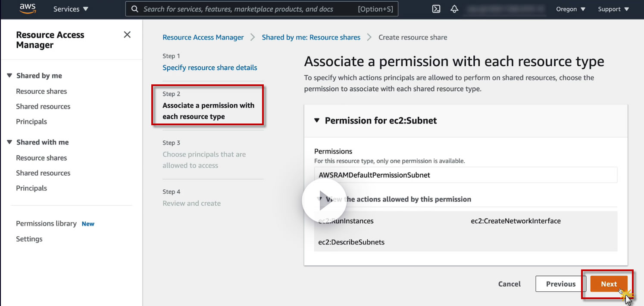
Task: Open Settings in the sidebar
Action: pos(29,239)
